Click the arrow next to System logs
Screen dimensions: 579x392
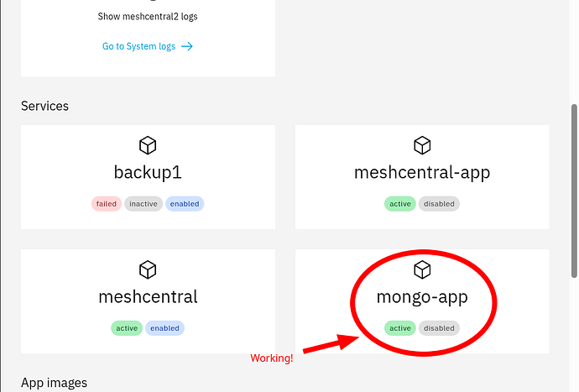click(x=187, y=46)
